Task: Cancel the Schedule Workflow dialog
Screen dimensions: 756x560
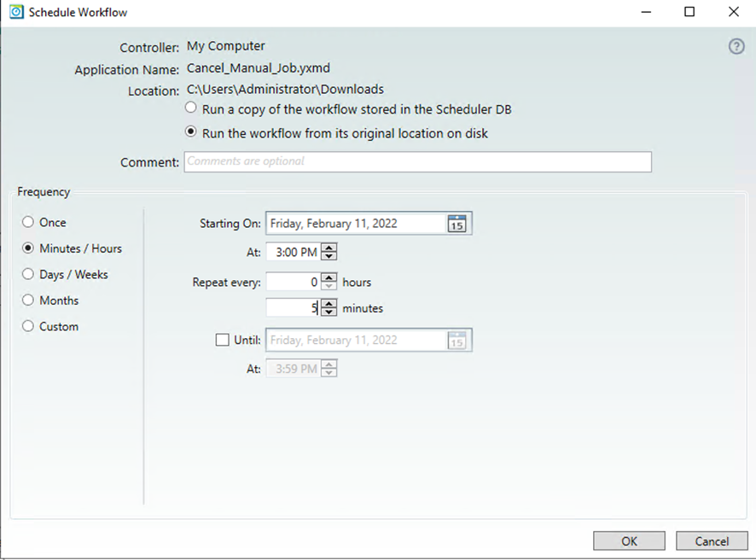Action: click(712, 541)
